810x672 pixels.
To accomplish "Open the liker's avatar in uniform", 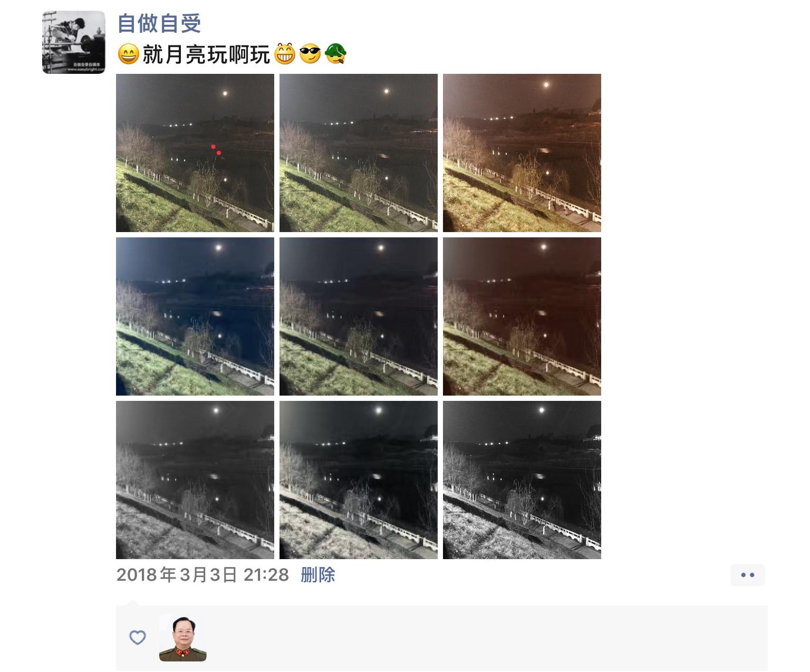I will pos(183,638).
